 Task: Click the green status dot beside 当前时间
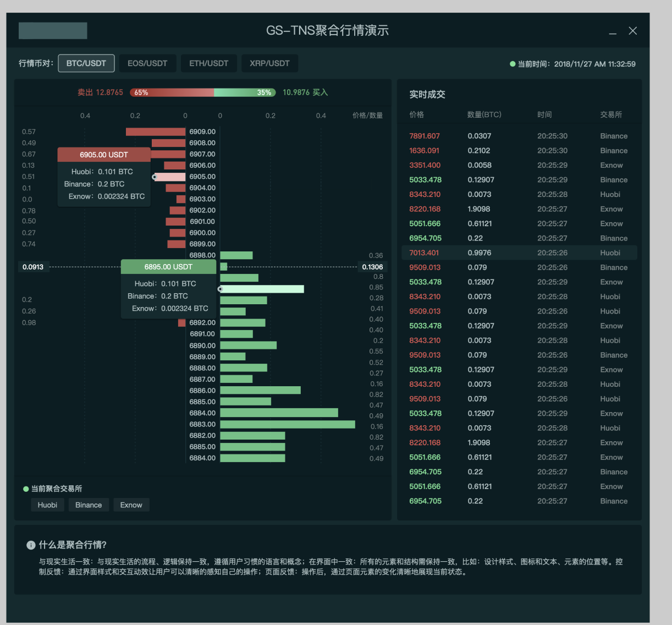513,64
